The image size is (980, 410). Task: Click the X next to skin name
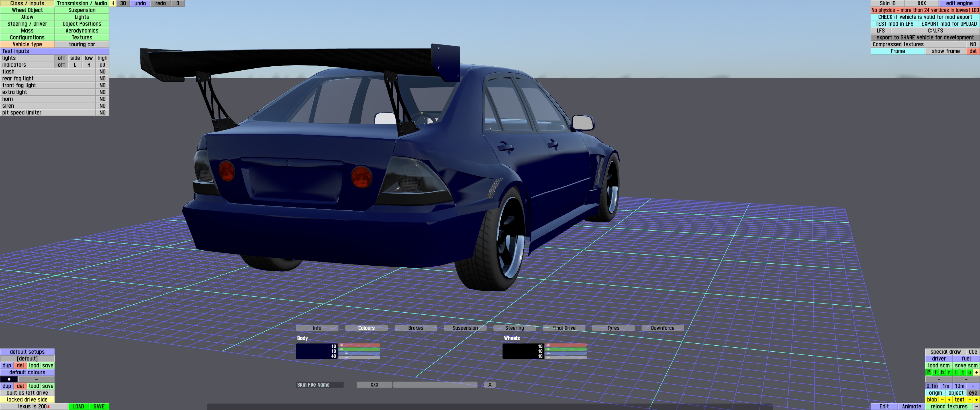(490, 385)
